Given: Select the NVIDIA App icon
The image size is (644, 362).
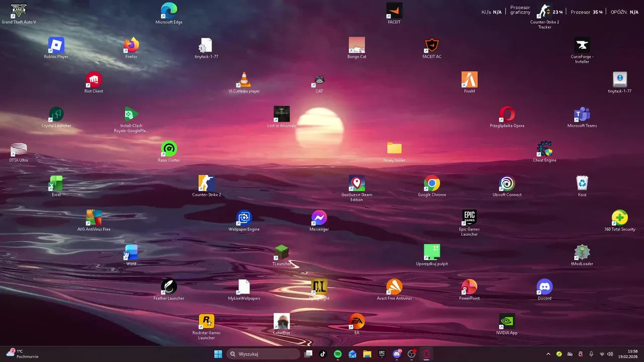Looking at the screenshot, I should click(507, 324).
